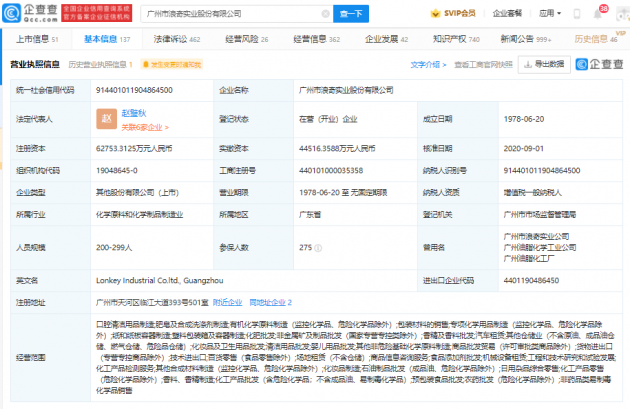Open 历史营业执照信息 link
The height and width of the screenshot is (409, 630).
pos(100,64)
